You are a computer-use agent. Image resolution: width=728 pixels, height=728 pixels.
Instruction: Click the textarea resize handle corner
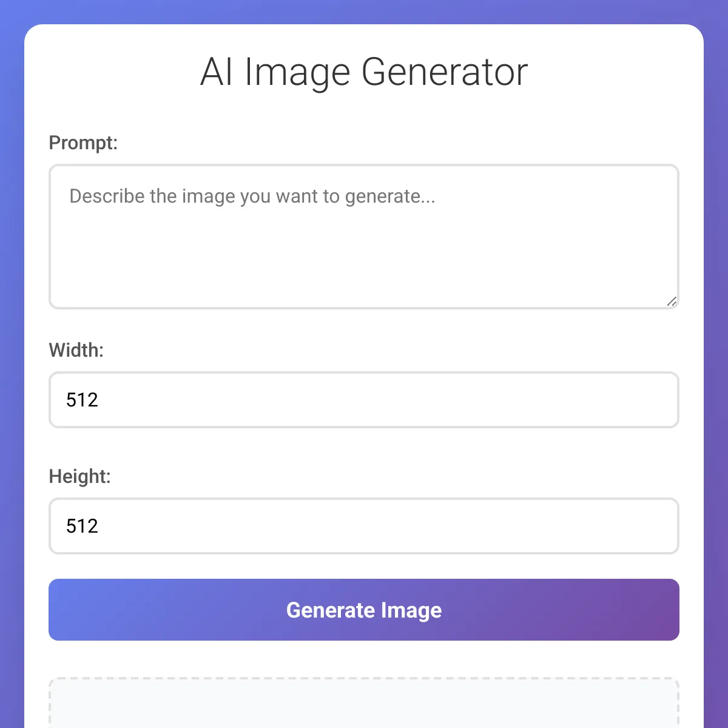tap(672, 302)
